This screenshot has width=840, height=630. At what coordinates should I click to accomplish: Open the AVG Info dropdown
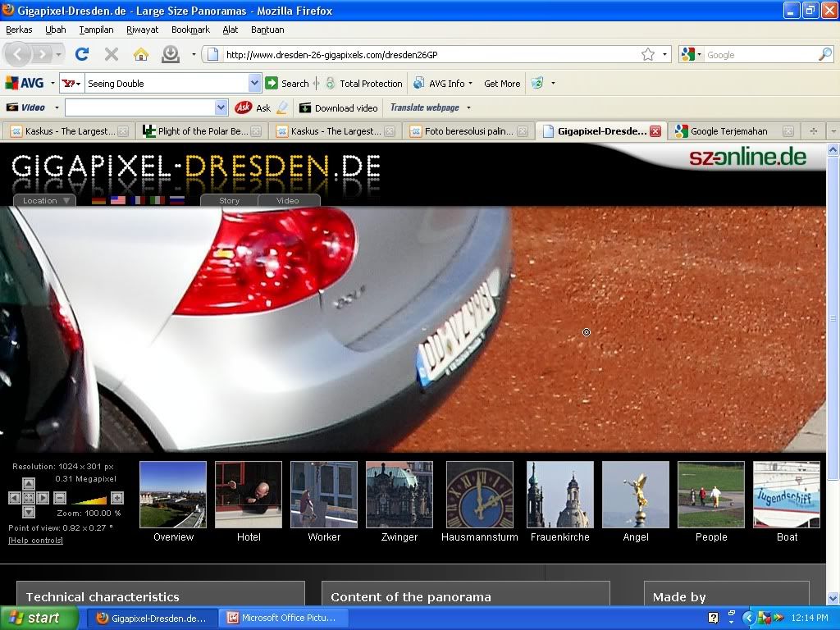pos(470,83)
